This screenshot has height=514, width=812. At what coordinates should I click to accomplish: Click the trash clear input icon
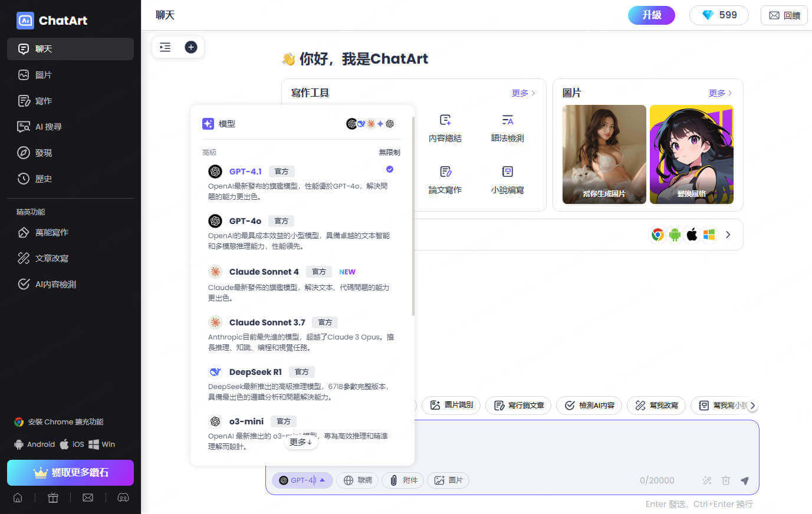point(726,480)
